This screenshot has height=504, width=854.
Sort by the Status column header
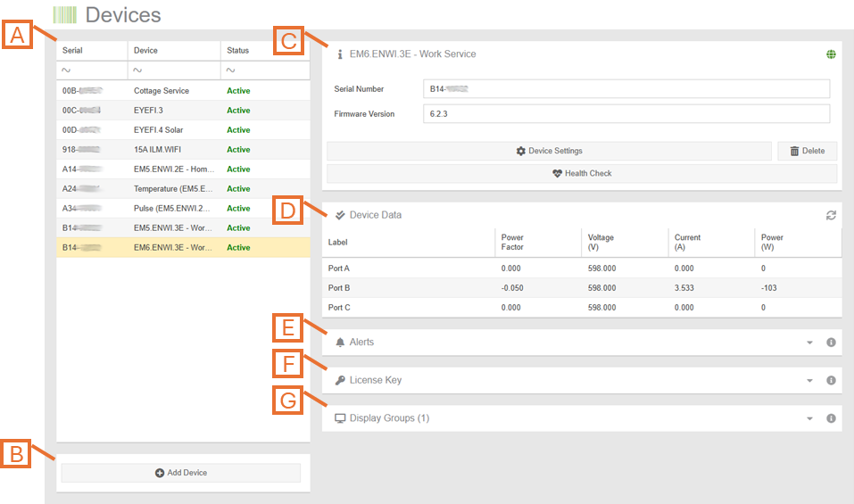point(237,51)
